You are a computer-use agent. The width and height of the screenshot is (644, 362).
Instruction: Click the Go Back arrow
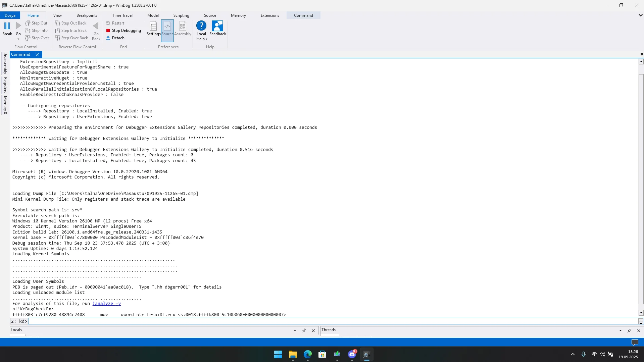click(96, 31)
